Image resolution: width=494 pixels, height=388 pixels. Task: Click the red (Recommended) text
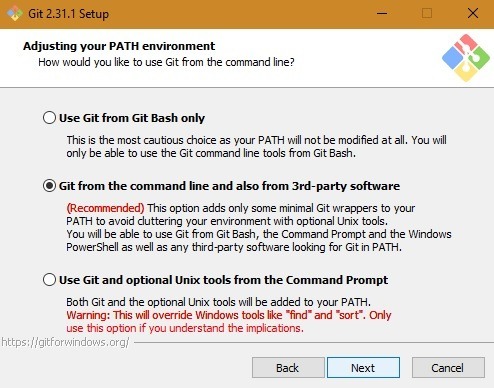105,208
